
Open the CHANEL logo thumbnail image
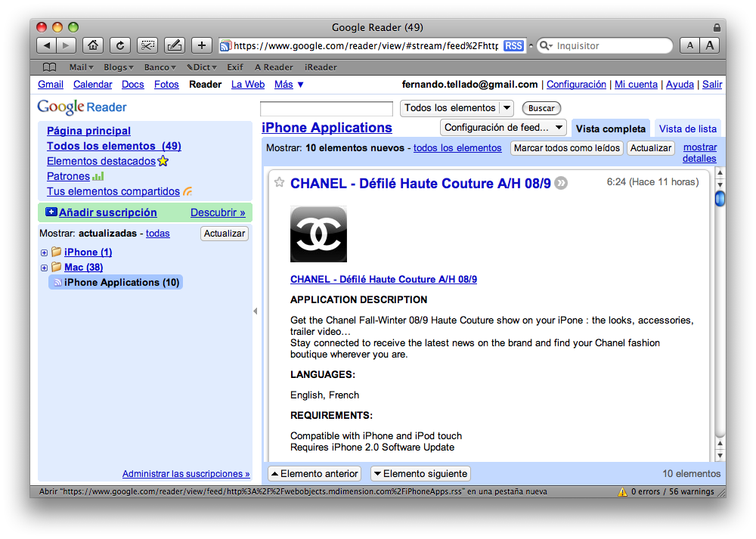319,234
